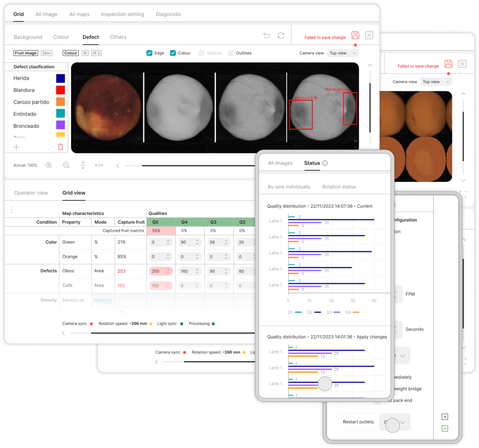
Task: Click the blue Herida color swatch
Action: 60,78
